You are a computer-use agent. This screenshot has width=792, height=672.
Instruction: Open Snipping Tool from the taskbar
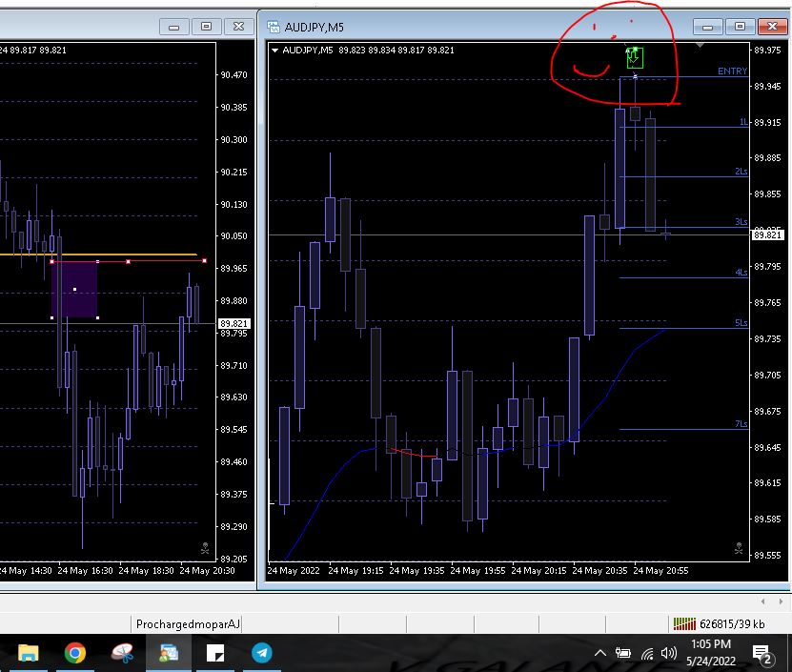pyautogui.click(x=122, y=653)
